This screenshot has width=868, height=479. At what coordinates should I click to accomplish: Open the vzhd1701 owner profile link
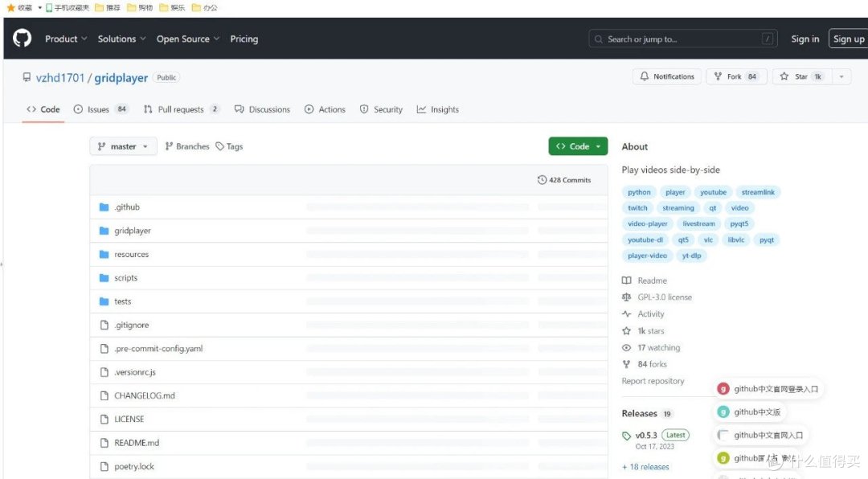[59, 78]
